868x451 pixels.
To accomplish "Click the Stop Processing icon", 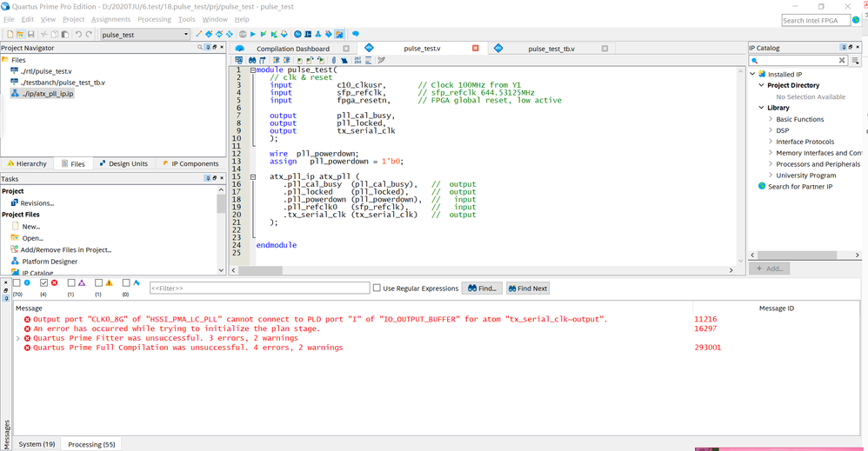I will click(242, 35).
